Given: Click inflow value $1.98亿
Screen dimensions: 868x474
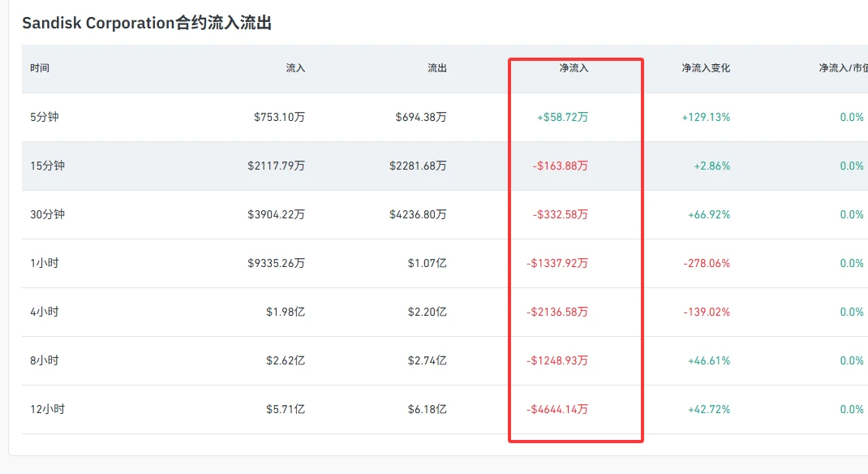Looking at the screenshot, I should 286,312.
